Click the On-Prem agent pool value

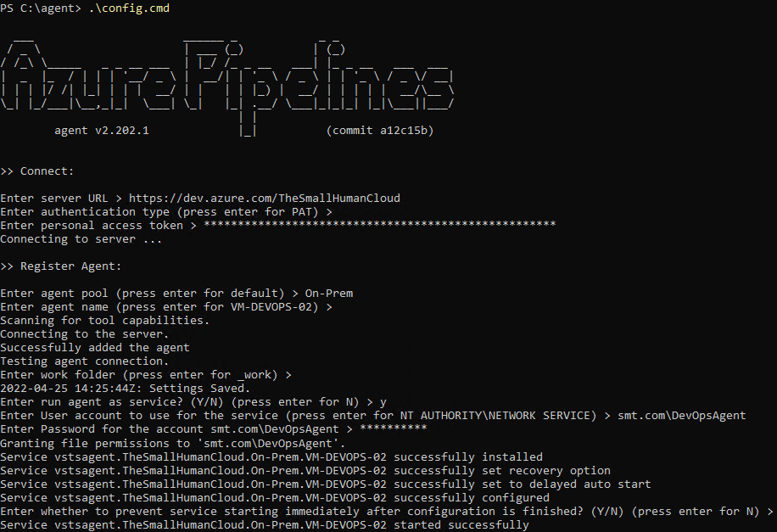click(329, 293)
